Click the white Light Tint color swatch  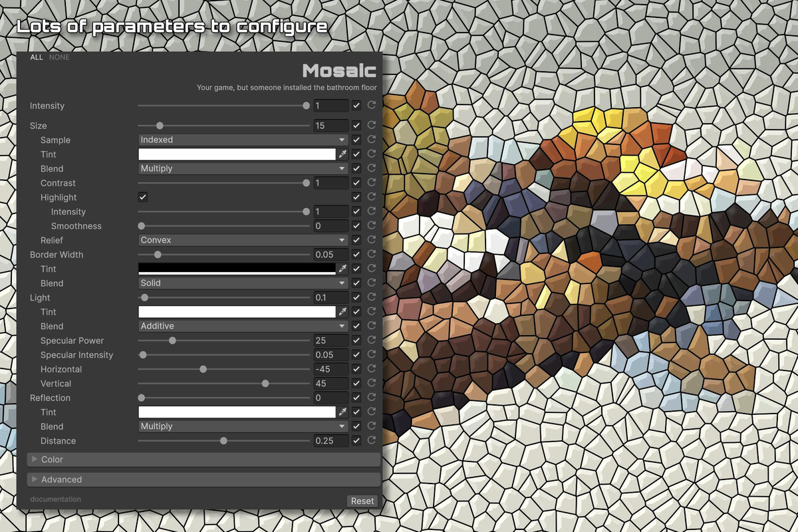237,312
